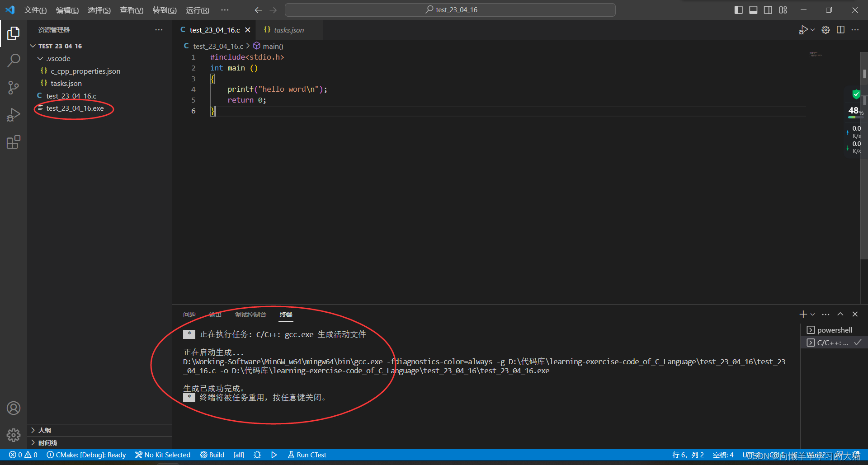The height and width of the screenshot is (465, 868).
Task: Select the powershell terminal entry
Action: (x=834, y=330)
